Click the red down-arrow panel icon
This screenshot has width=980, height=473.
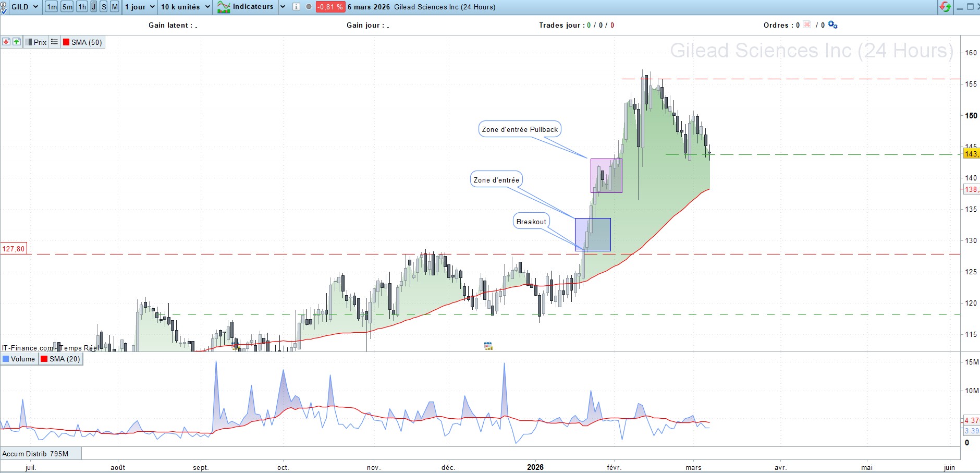click(6, 42)
